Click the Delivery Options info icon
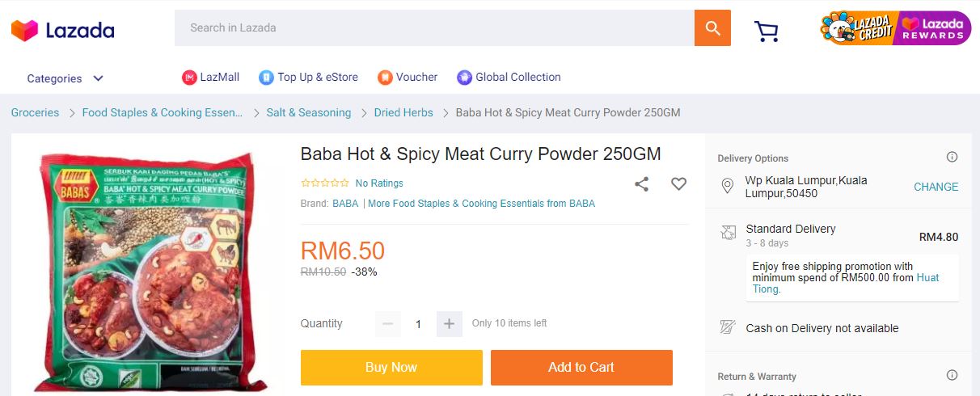This screenshot has height=396, width=980. coord(952,158)
